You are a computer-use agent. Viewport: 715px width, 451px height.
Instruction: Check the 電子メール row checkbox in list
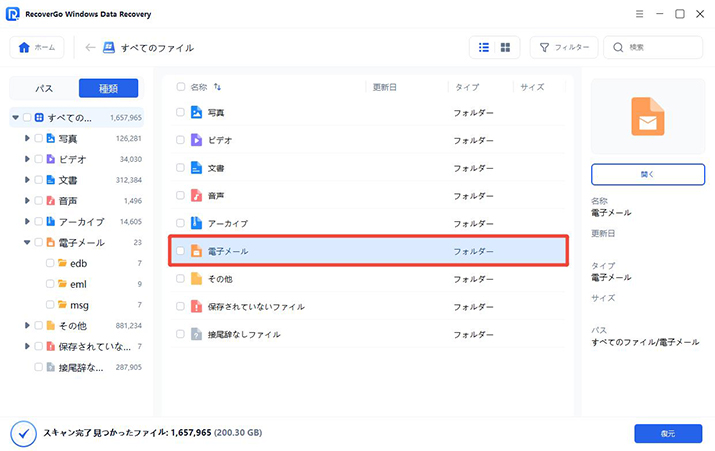tap(180, 251)
